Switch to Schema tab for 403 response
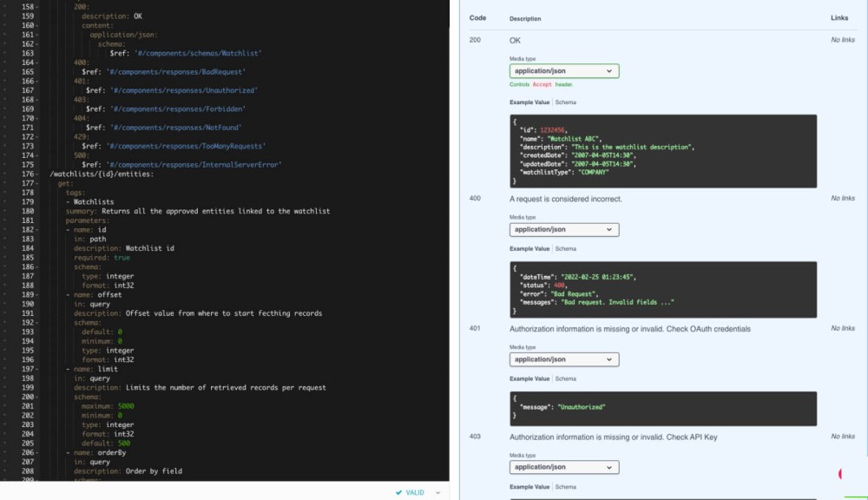The image size is (868, 500). click(x=565, y=487)
